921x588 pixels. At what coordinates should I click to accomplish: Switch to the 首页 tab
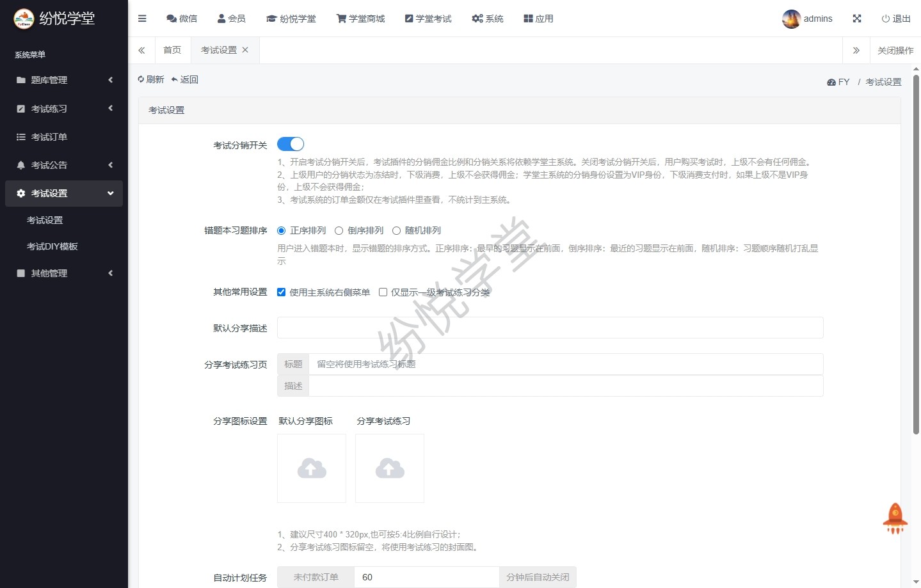pos(172,50)
